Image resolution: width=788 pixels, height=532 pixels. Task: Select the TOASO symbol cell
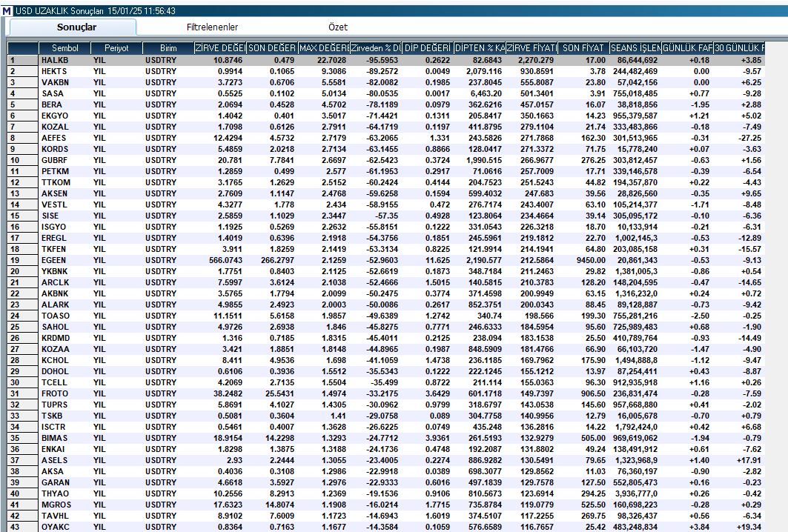click(64, 316)
